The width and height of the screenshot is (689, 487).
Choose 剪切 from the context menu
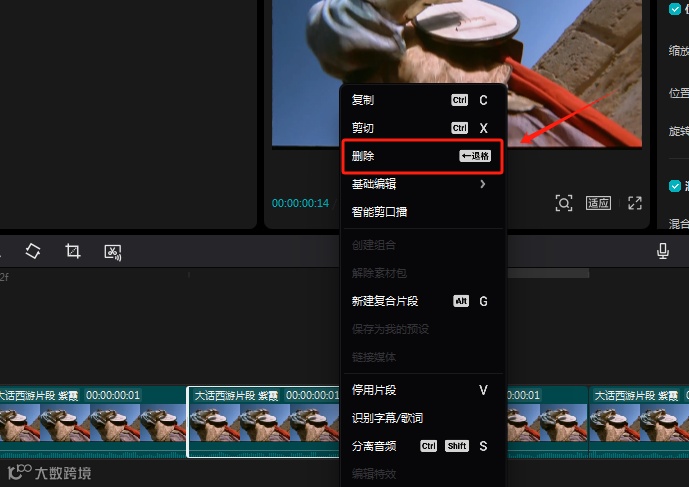tap(423, 128)
